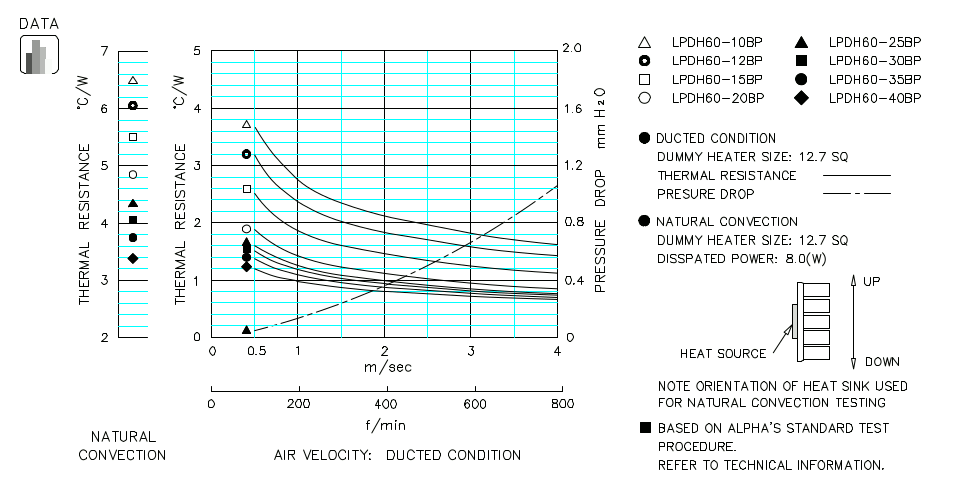Click the filled triangle LPDH60-25BP legend symbol
Viewport: 970px width, 485px height.
tap(801, 43)
